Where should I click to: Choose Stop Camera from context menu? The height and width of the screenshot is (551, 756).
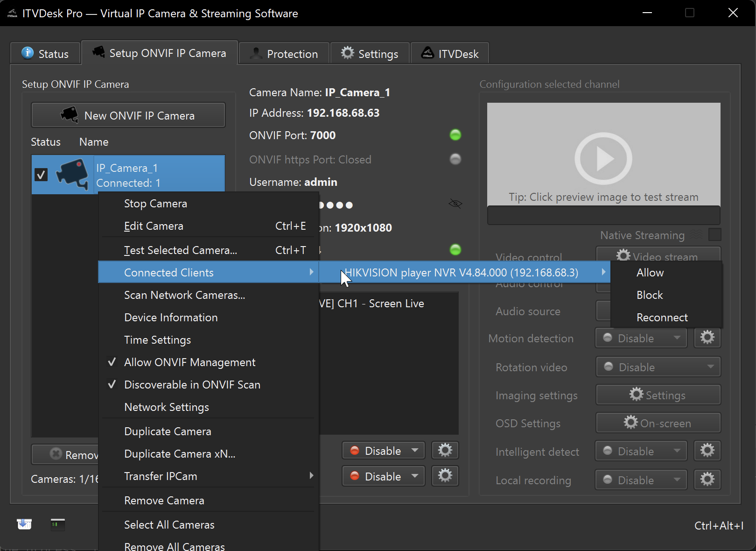155,204
